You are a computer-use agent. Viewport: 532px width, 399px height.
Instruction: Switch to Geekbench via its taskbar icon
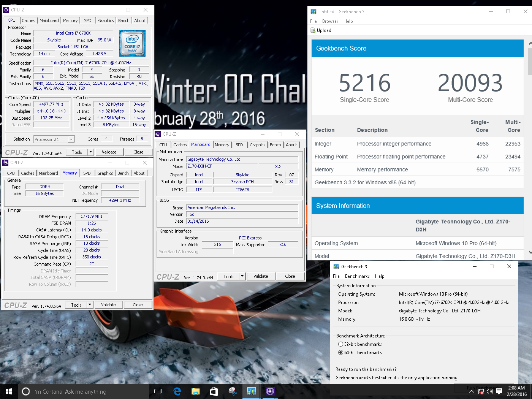251,391
